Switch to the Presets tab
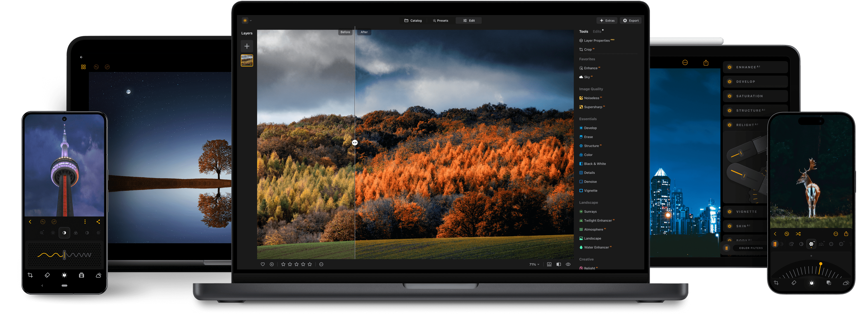The width and height of the screenshot is (868, 318). click(440, 21)
